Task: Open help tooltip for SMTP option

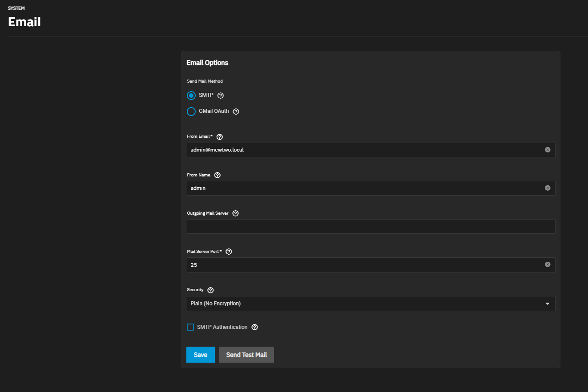Action: point(221,96)
